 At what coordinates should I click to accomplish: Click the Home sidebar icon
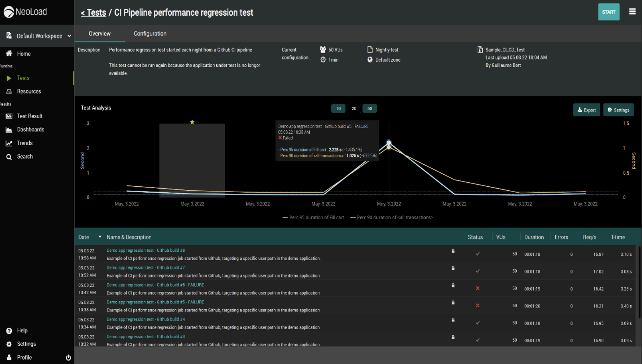click(x=9, y=54)
